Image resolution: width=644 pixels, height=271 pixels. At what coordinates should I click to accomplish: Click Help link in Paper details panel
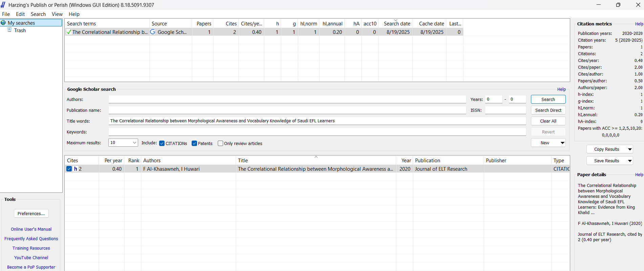639,175
